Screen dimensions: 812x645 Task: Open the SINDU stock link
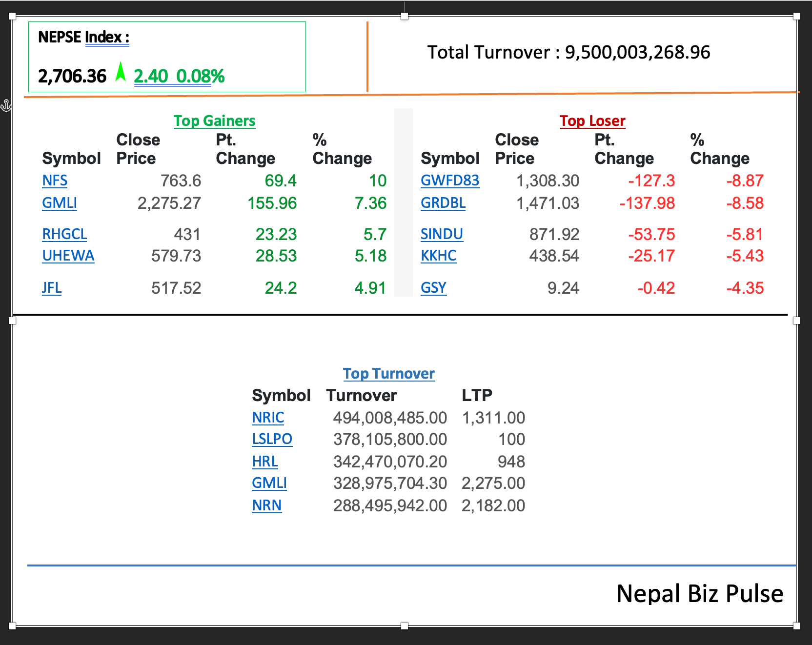coord(442,234)
